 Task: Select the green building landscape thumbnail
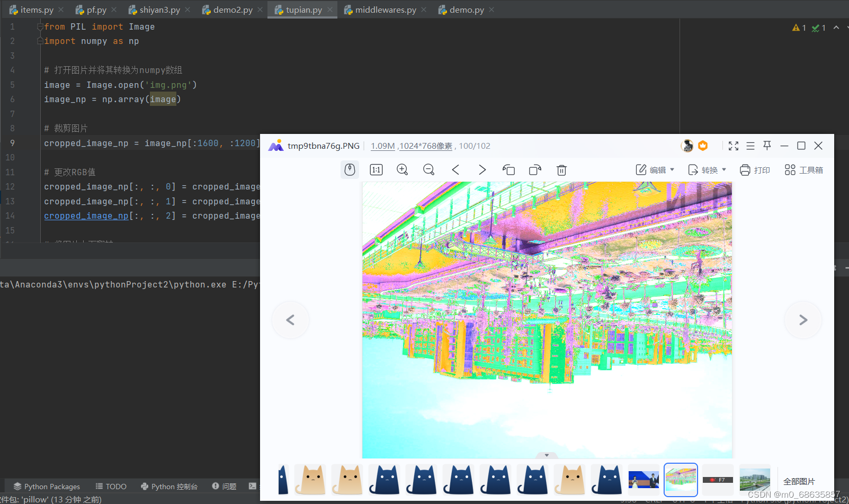(x=755, y=480)
